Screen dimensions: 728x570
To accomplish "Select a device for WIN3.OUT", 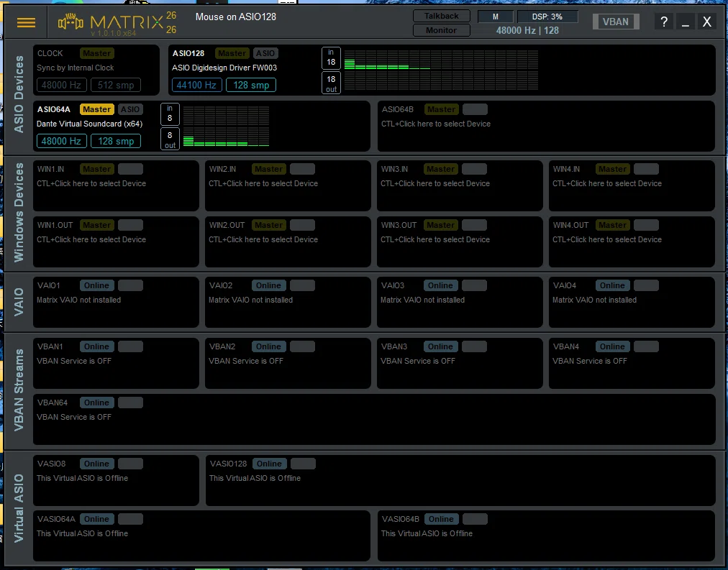I will pyautogui.click(x=435, y=240).
